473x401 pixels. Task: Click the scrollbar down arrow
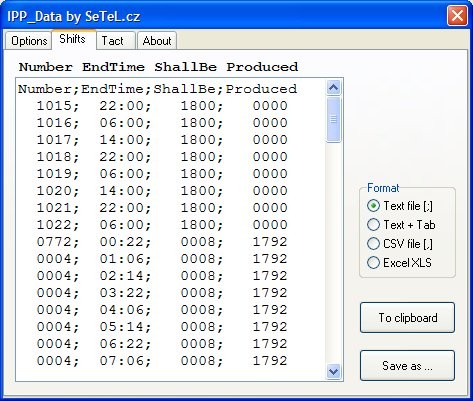(x=334, y=371)
